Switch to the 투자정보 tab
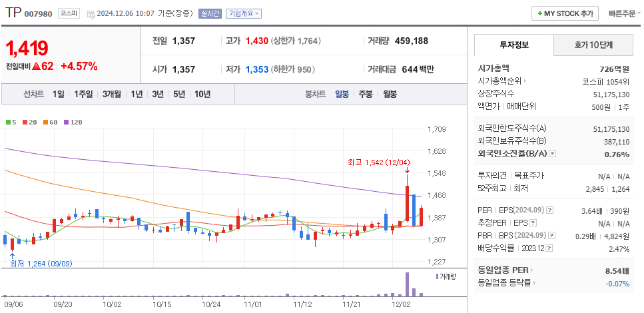 [514, 45]
